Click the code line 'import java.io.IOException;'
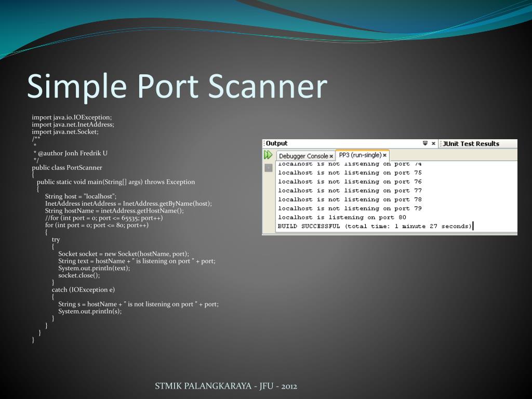The image size is (532, 399). point(72,117)
